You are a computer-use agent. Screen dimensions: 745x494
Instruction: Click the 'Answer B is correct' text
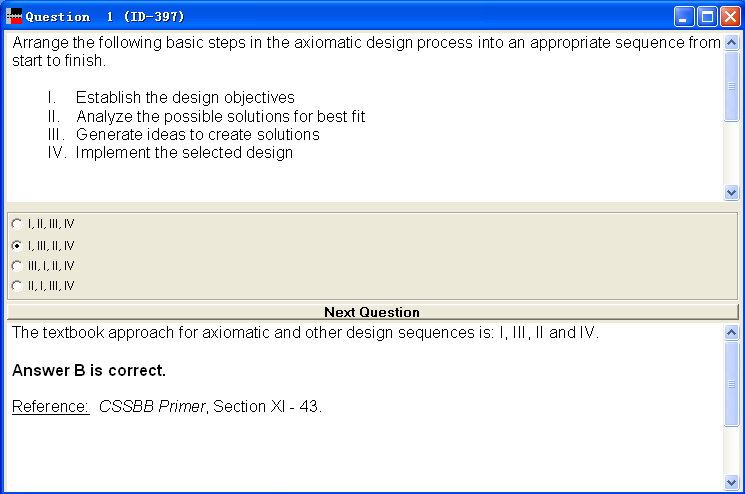[x=89, y=370]
